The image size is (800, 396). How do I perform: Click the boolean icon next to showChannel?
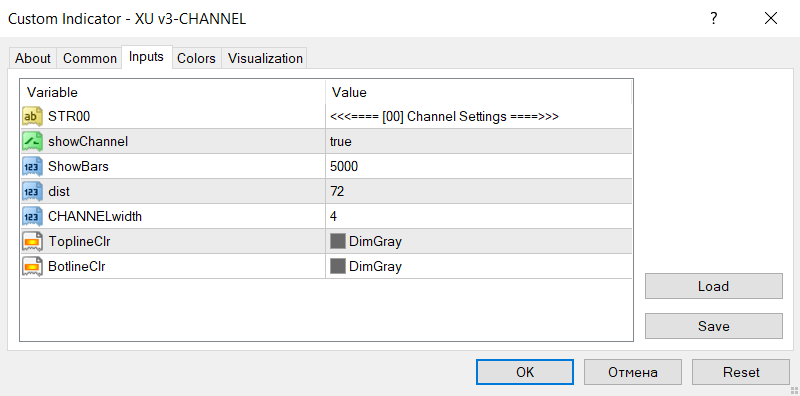32,141
